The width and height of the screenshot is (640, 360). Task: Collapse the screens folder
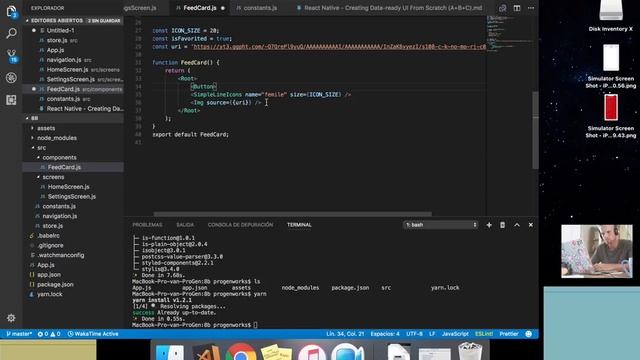(x=53, y=177)
